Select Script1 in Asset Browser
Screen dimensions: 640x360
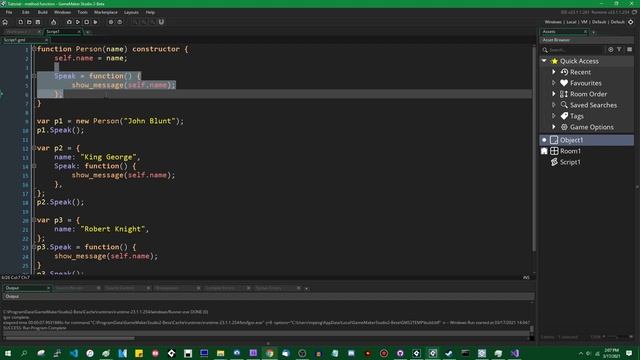pyautogui.click(x=587, y=162)
